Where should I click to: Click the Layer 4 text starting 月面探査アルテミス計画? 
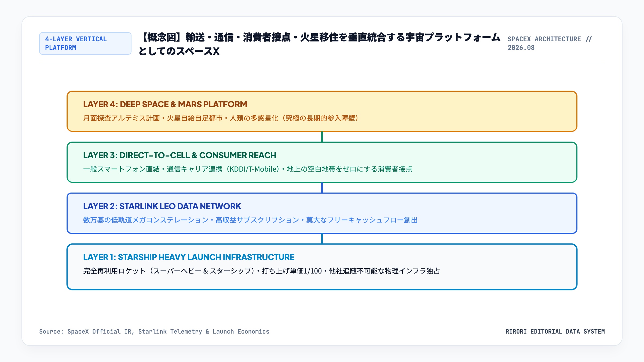tap(221, 118)
